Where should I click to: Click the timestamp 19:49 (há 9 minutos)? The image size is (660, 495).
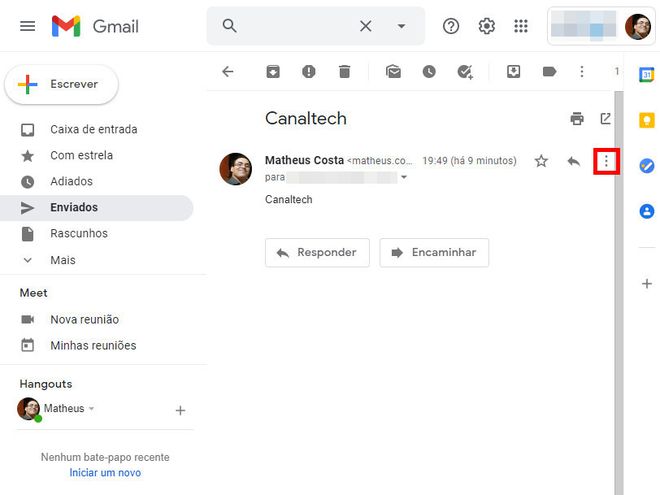[x=469, y=161]
